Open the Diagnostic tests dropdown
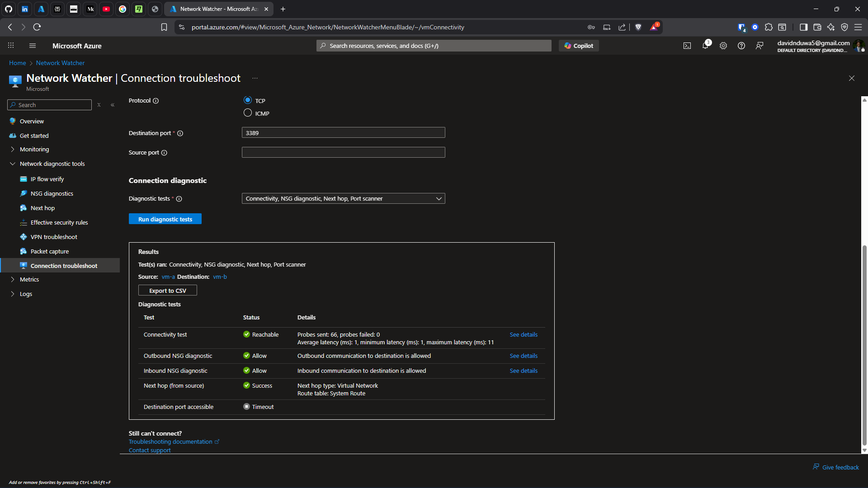Screen dimensions: 868x488 point(344,199)
